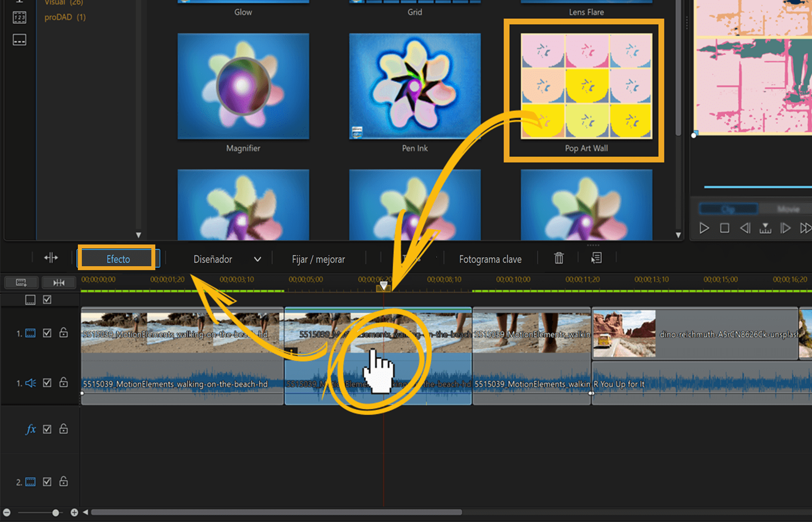Fast forward the preview
This screenshot has width=812, height=522.
click(806, 228)
